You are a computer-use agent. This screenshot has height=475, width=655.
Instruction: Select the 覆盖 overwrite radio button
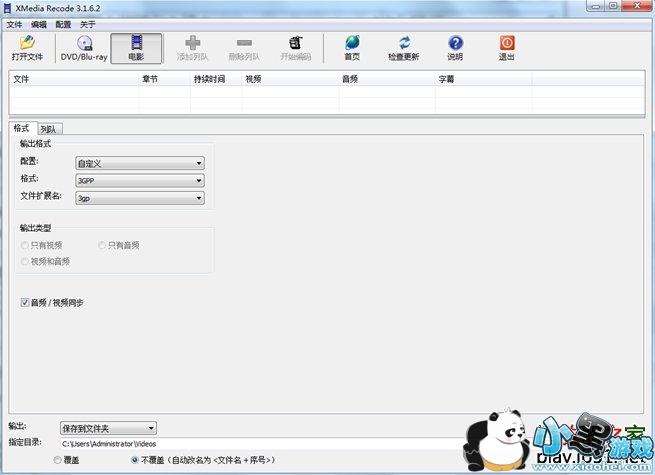pyautogui.click(x=58, y=460)
